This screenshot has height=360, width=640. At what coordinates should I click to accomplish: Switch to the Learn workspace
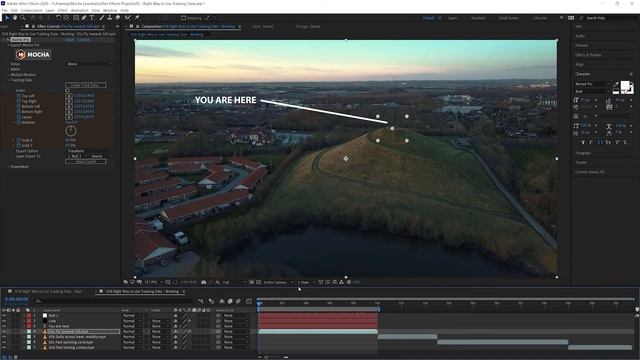pos(453,18)
